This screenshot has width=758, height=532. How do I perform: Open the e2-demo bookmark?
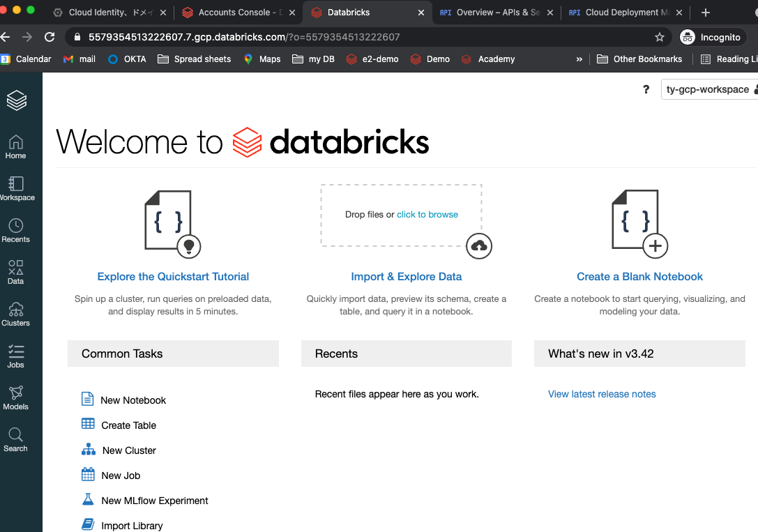click(x=372, y=59)
